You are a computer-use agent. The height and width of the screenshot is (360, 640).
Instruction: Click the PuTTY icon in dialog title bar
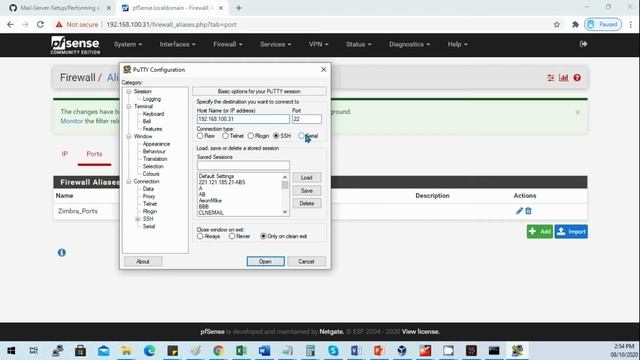127,69
